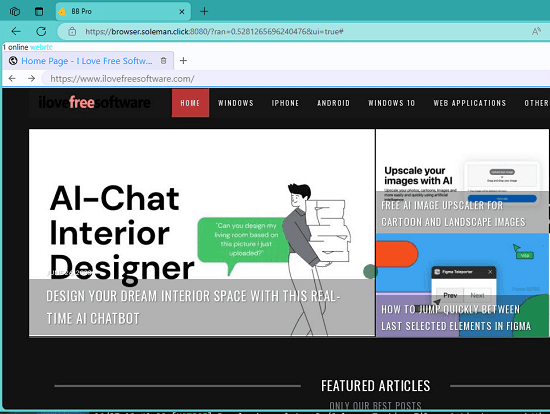Image resolution: width=550 pixels, height=414 pixels.
Task: Click the ilovefreesoftware.com URL field
Action: click(295, 78)
